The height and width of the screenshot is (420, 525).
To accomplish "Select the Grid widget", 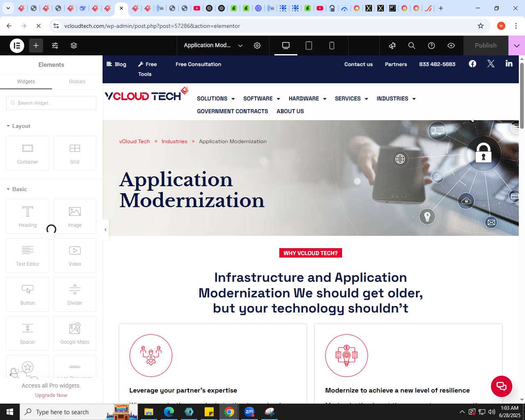I will tap(75, 153).
